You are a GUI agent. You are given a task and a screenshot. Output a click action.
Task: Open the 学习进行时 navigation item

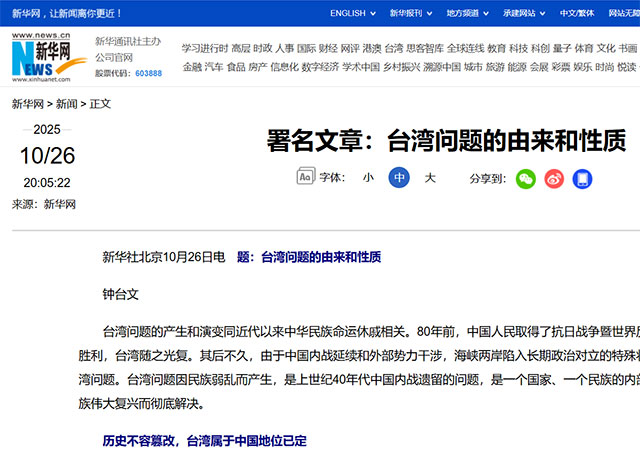click(204, 48)
